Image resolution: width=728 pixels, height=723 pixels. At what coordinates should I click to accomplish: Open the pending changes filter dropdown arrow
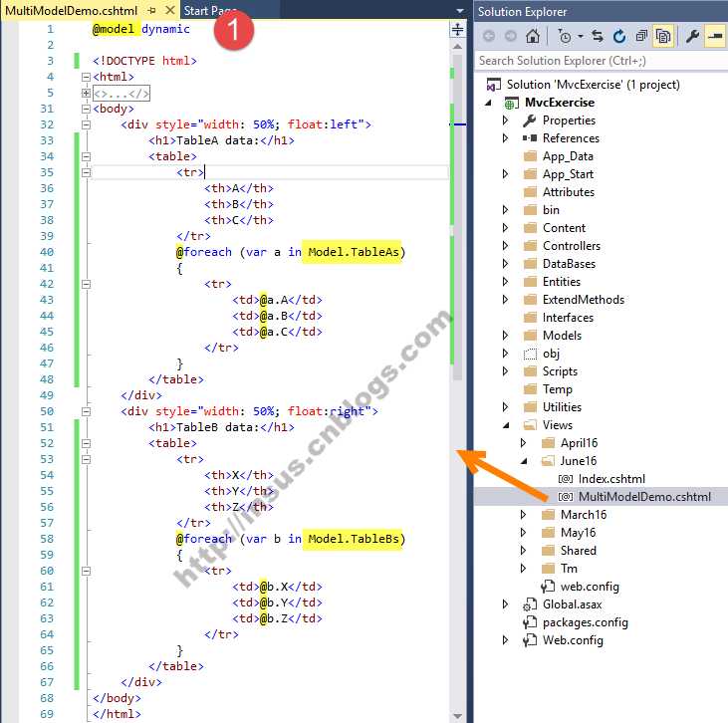581,36
